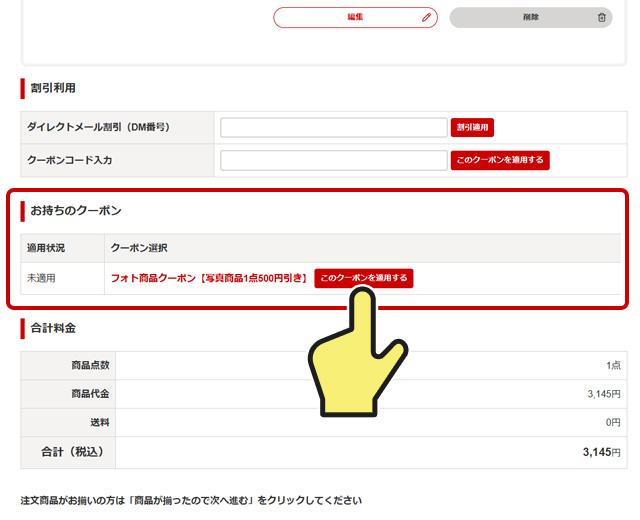Click the 商品点数 row label
Image resolution: width=640 pixels, height=520 pixels.
tap(90, 366)
